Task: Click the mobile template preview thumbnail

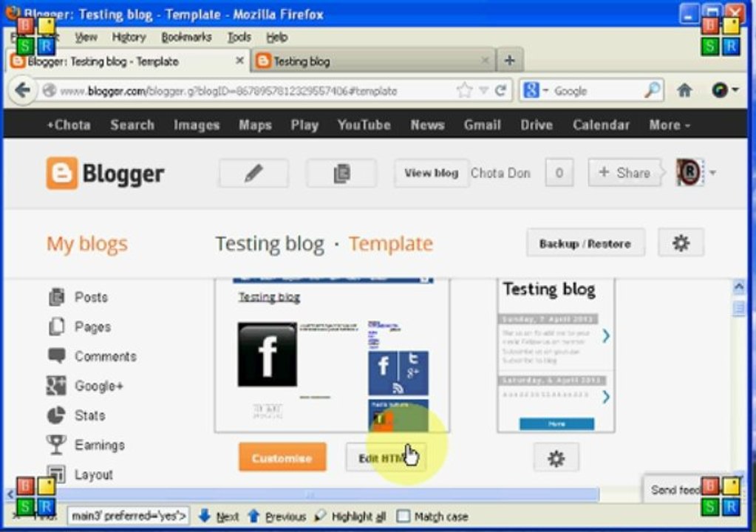Action: point(556,355)
